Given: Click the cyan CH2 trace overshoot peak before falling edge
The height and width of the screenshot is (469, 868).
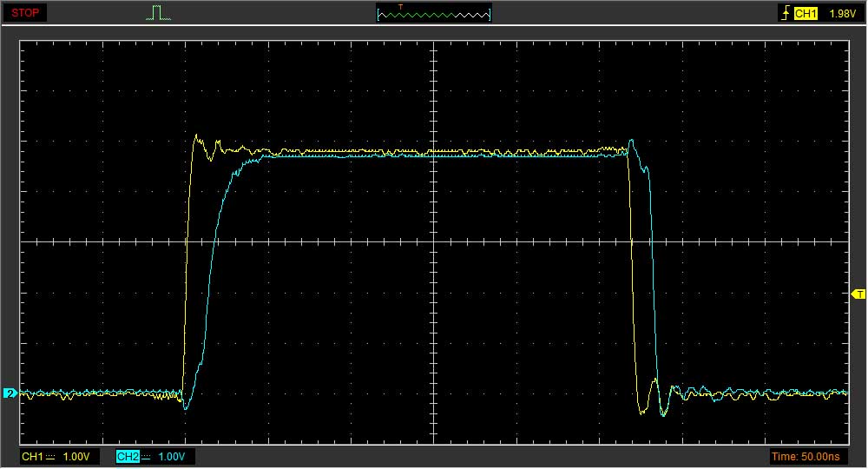Looking at the screenshot, I should coord(631,141).
